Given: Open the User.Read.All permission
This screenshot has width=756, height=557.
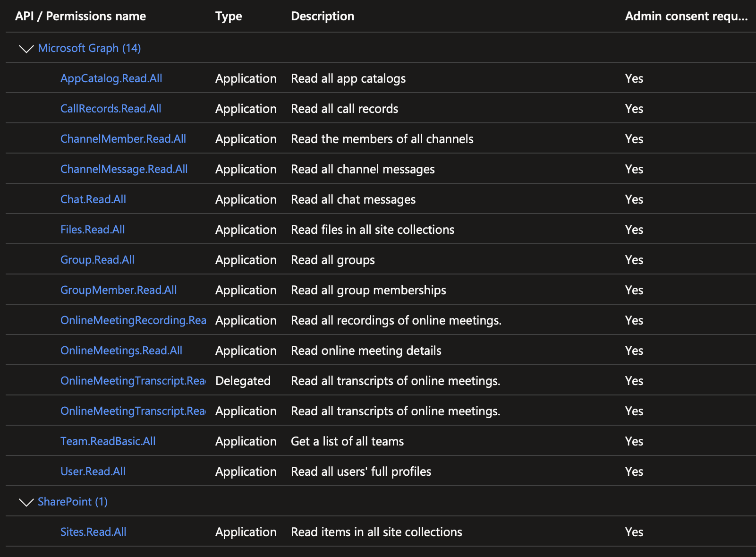Looking at the screenshot, I should pyautogui.click(x=93, y=471).
